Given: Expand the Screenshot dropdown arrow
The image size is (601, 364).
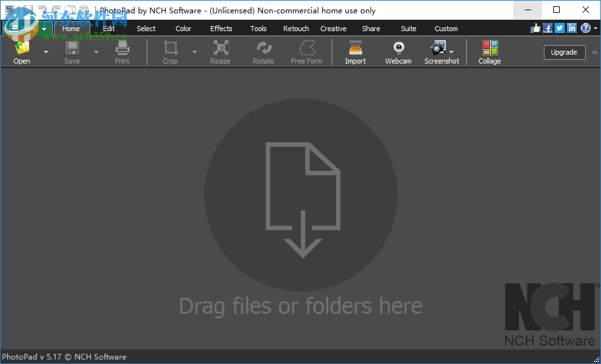Looking at the screenshot, I should 452,52.
